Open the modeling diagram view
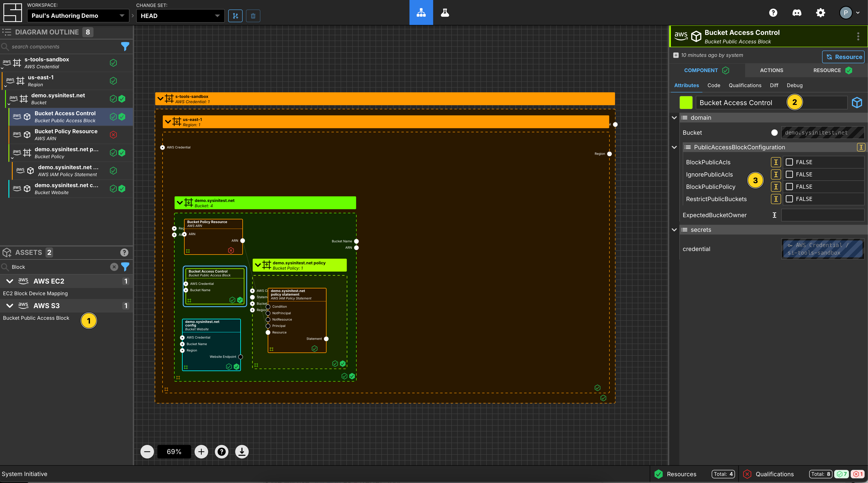This screenshot has height=483, width=868. (x=421, y=13)
